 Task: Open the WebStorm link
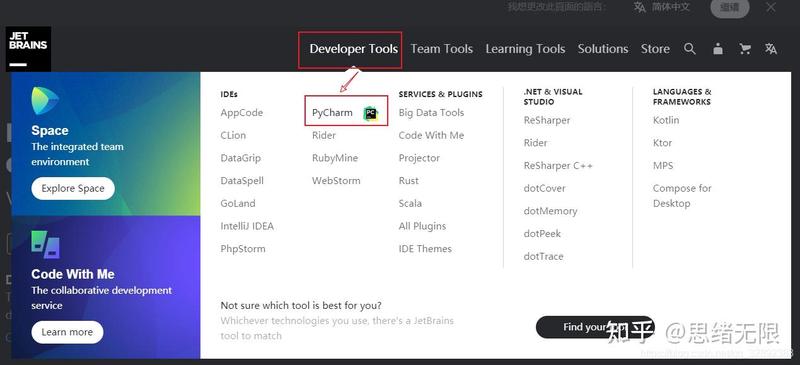(336, 181)
